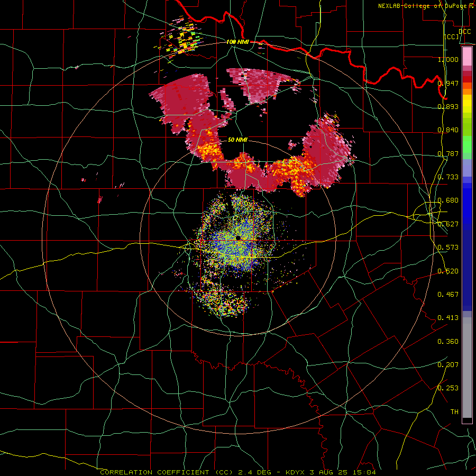Click the DCC label above the color scale
Screen dimensions: 476x476
tap(464, 32)
